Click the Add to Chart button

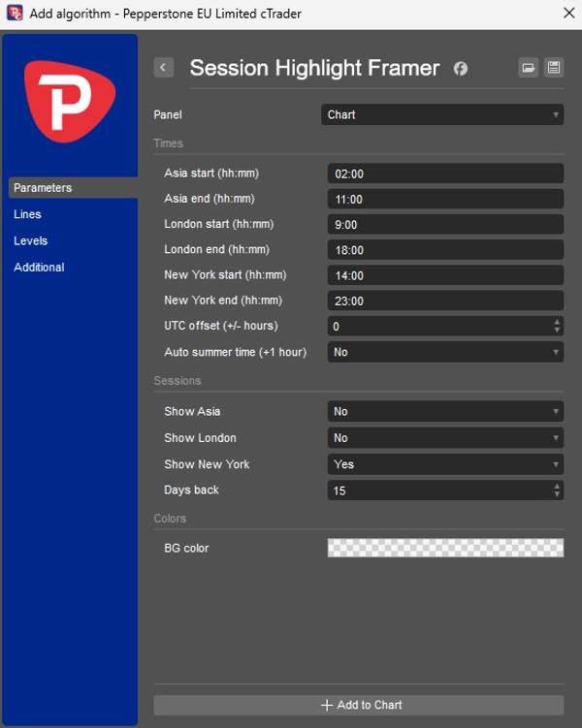(359, 705)
